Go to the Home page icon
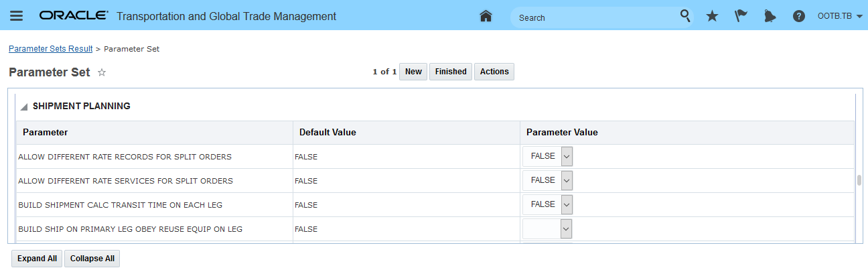The height and width of the screenshot is (270, 868). pos(486,16)
